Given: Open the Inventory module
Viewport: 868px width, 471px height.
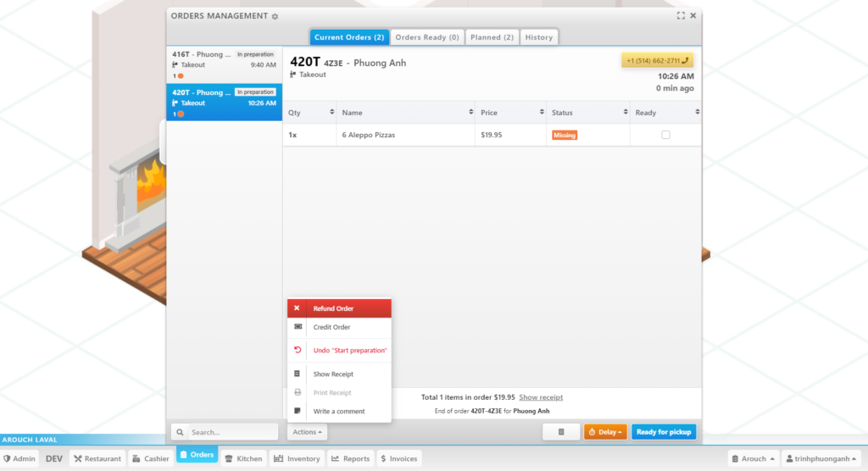Looking at the screenshot, I should [296, 458].
